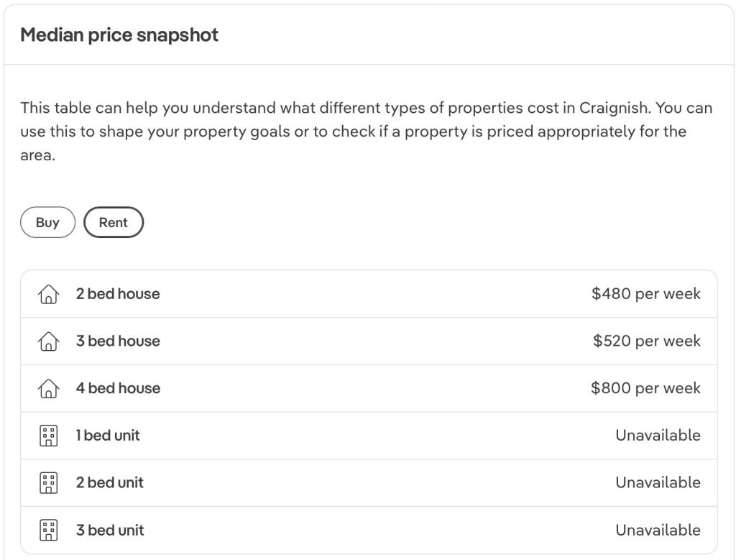Screen dimensions: 736x560
Task: Click the 4 bed house icon
Action: [x=47, y=389]
